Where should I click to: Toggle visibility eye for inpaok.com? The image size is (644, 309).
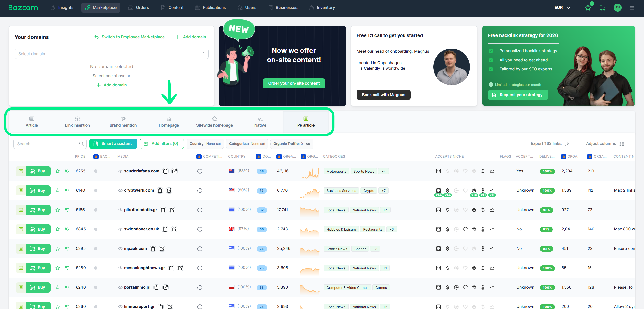click(x=120, y=249)
